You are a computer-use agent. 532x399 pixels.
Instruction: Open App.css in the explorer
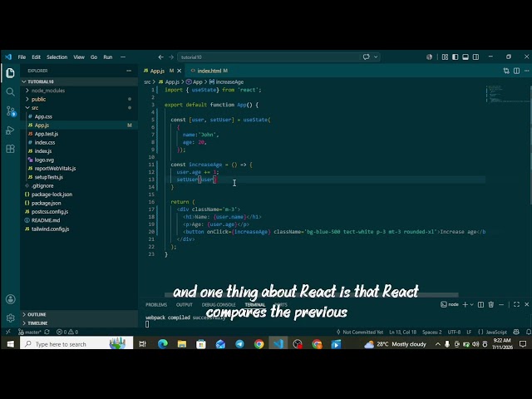79,116
